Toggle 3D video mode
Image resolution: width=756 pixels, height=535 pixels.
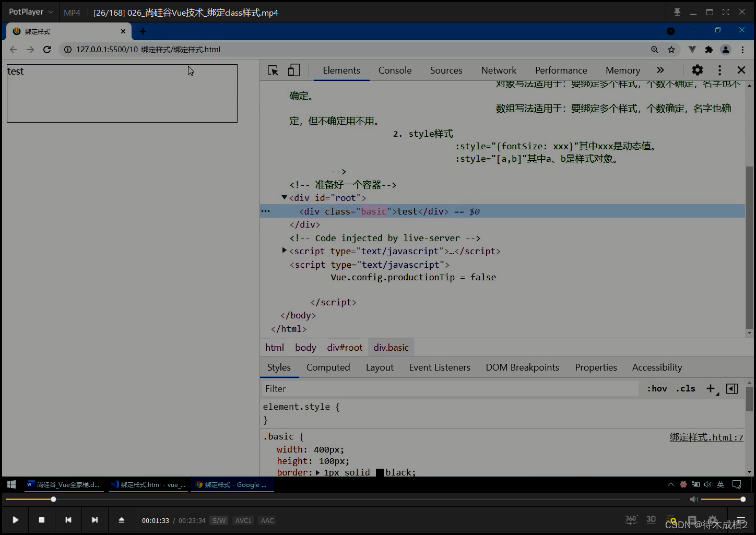[651, 519]
